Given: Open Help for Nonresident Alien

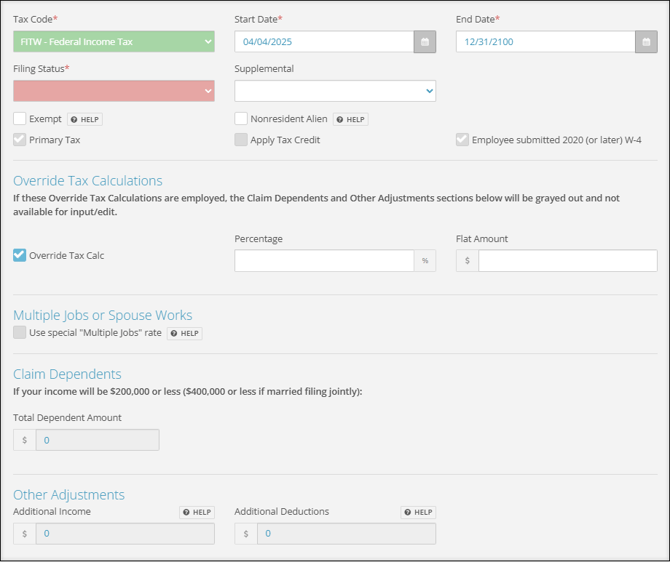Looking at the screenshot, I should click(350, 119).
